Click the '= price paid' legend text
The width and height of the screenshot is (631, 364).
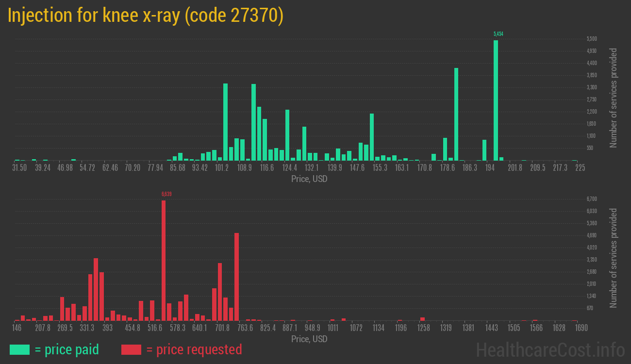(x=67, y=349)
